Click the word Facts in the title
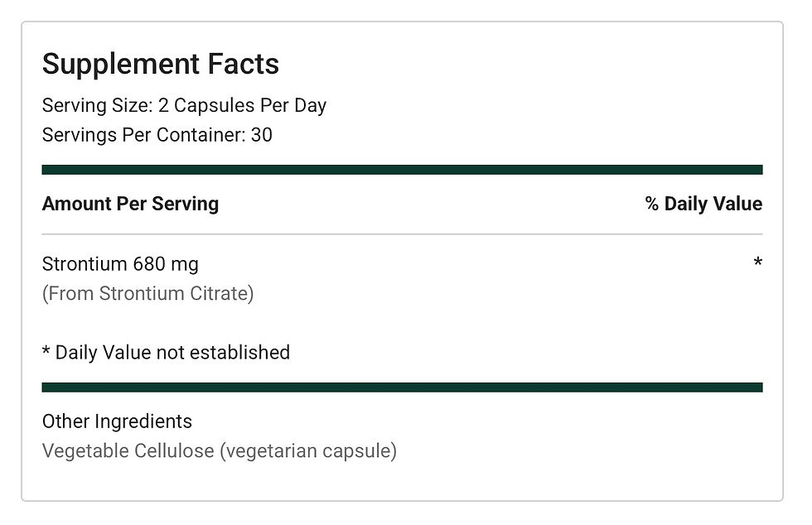The width and height of the screenshot is (812, 525). (x=244, y=65)
